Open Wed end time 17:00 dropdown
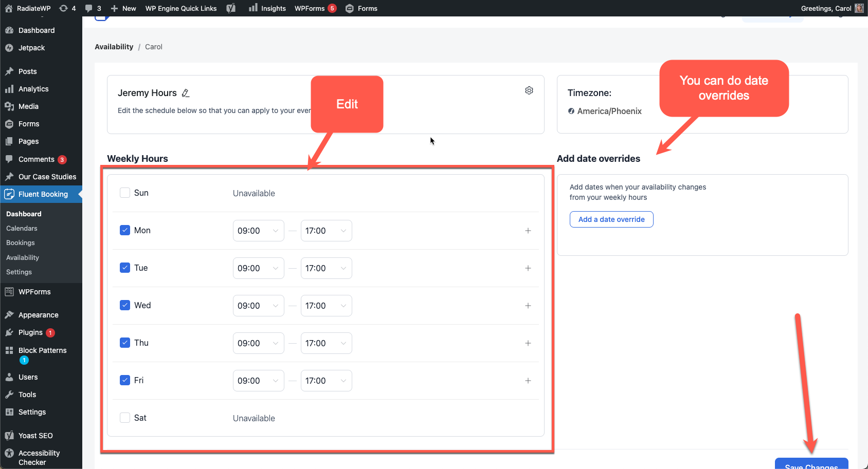 click(x=327, y=306)
